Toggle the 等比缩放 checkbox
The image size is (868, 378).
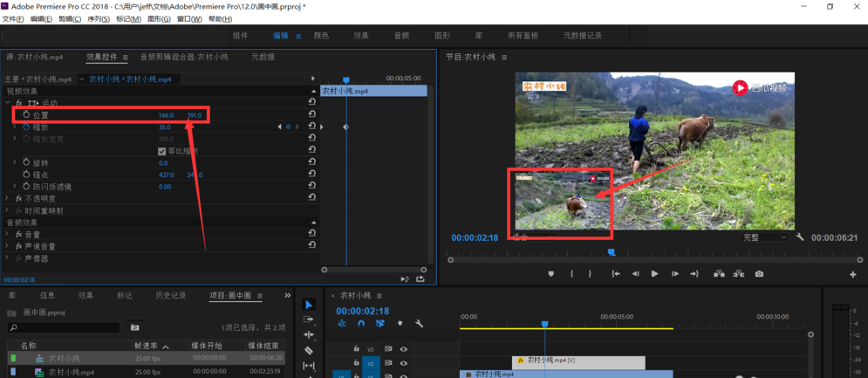(x=161, y=151)
